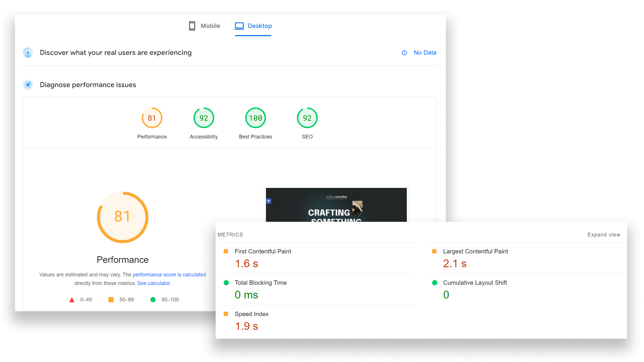Click the Best Practices 100 score gauge

[255, 118]
